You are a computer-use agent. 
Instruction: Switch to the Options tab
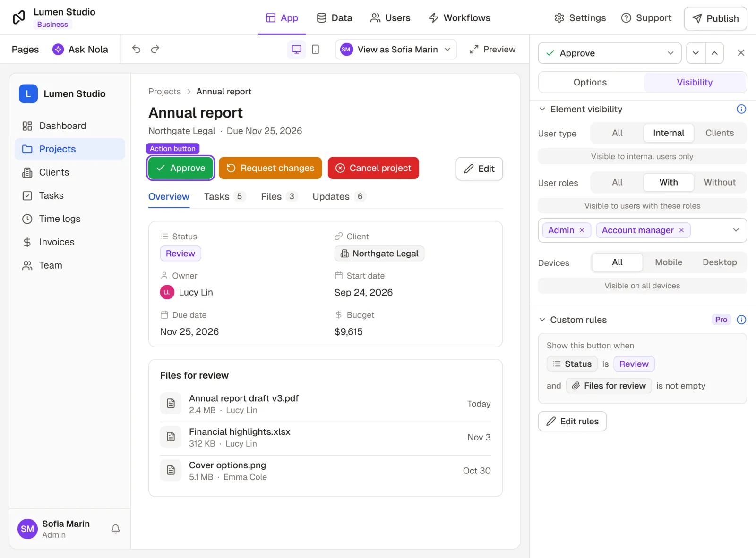(x=590, y=82)
